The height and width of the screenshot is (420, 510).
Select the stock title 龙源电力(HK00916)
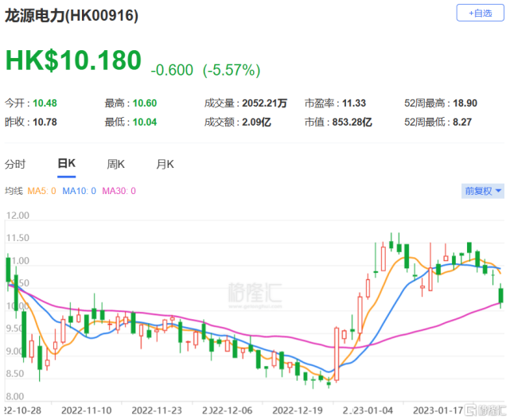72,15
